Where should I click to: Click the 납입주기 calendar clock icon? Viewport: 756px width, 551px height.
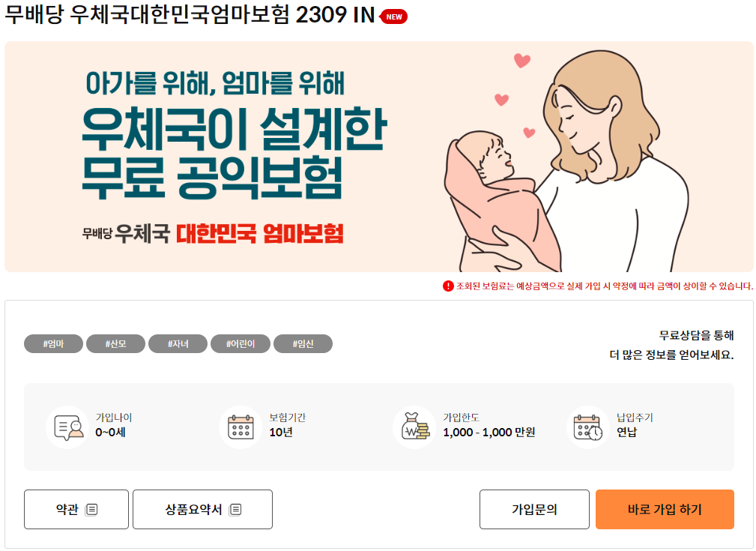[588, 427]
